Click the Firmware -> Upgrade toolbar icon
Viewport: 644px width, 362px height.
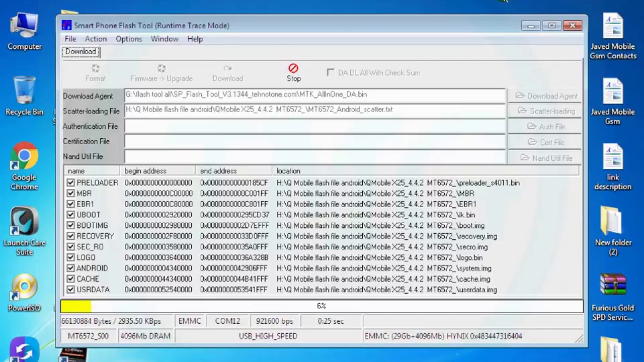(x=162, y=68)
